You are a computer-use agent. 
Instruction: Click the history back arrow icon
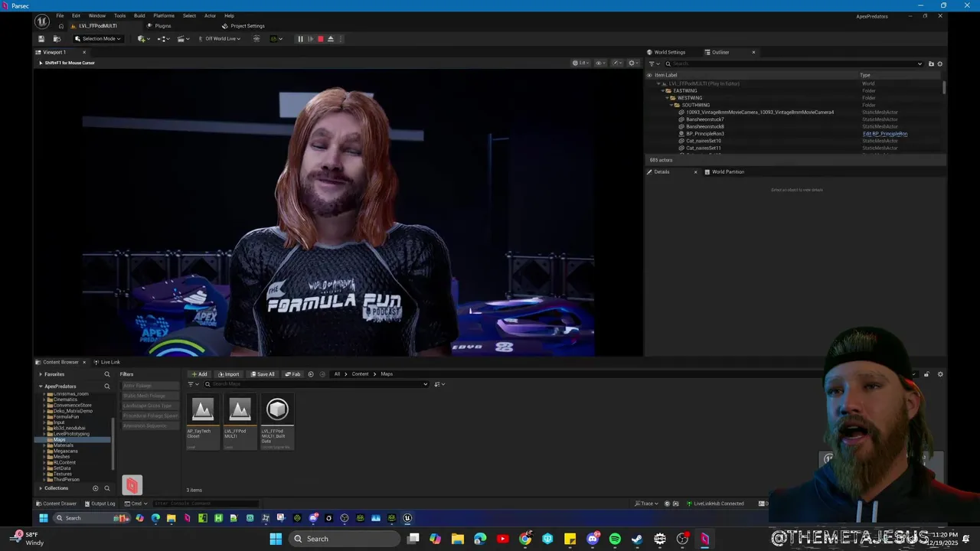310,374
